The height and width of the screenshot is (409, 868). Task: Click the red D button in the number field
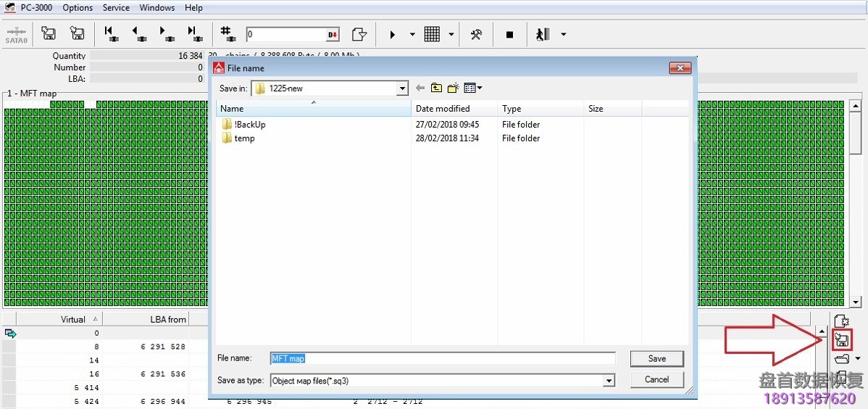pyautogui.click(x=332, y=35)
